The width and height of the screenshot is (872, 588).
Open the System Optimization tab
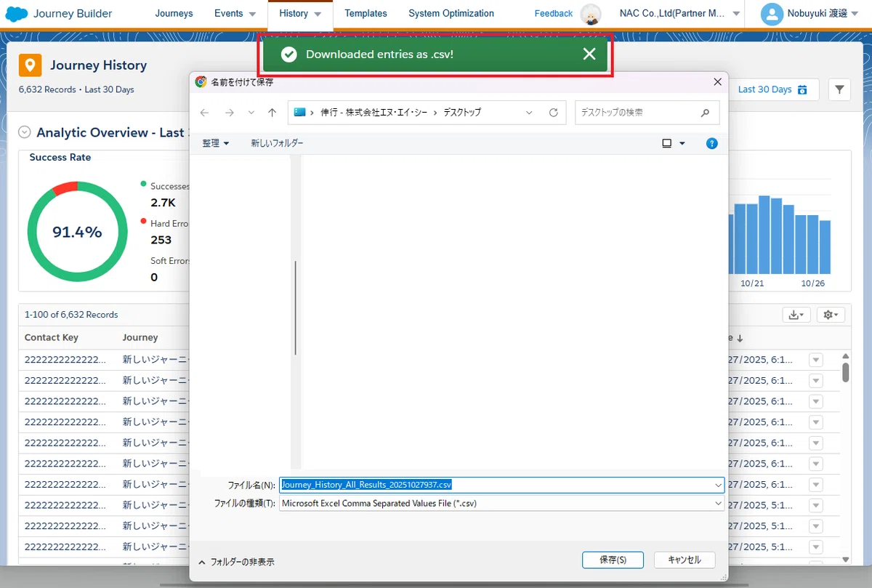pos(451,13)
